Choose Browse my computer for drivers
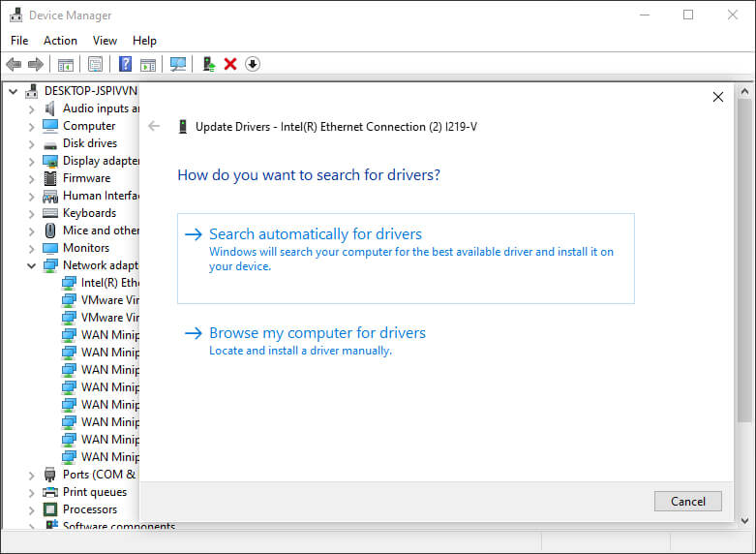This screenshot has height=554, width=756. [406, 341]
